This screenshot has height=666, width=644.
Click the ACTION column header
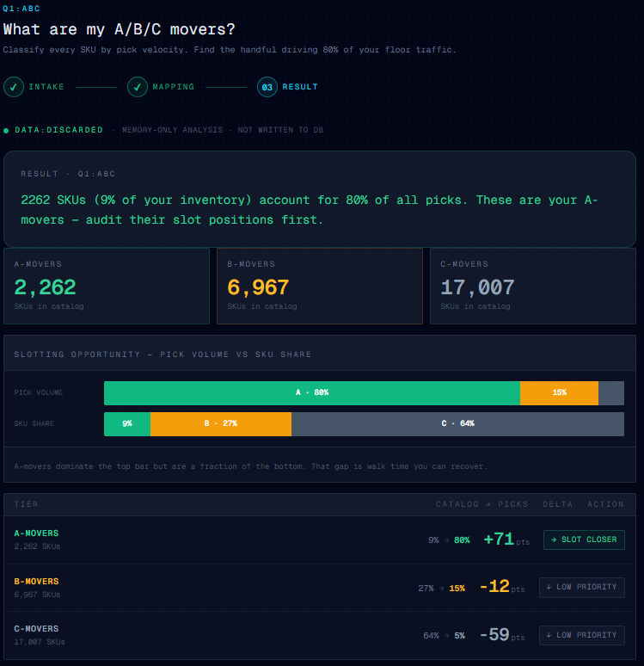click(606, 504)
